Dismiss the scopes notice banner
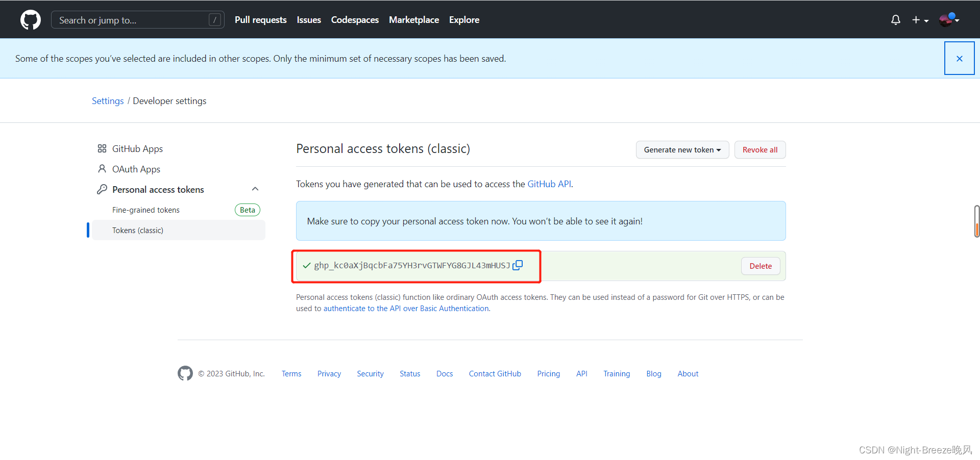The width and height of the screenshot is (980, 460). point(959,59)
